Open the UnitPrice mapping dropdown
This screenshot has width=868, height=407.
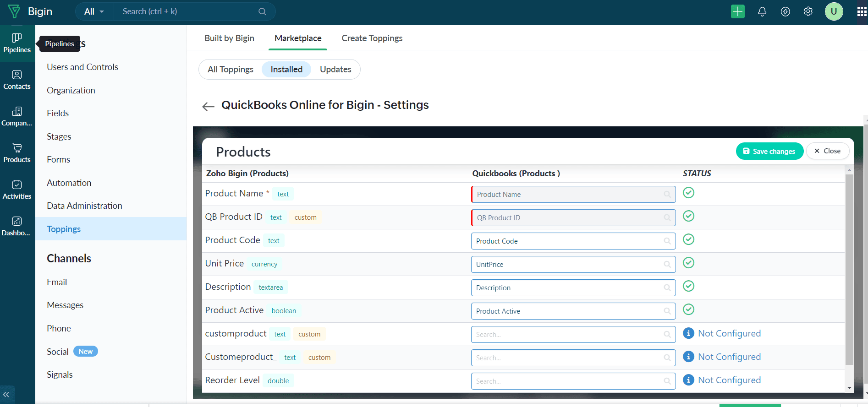pos(573,265)
